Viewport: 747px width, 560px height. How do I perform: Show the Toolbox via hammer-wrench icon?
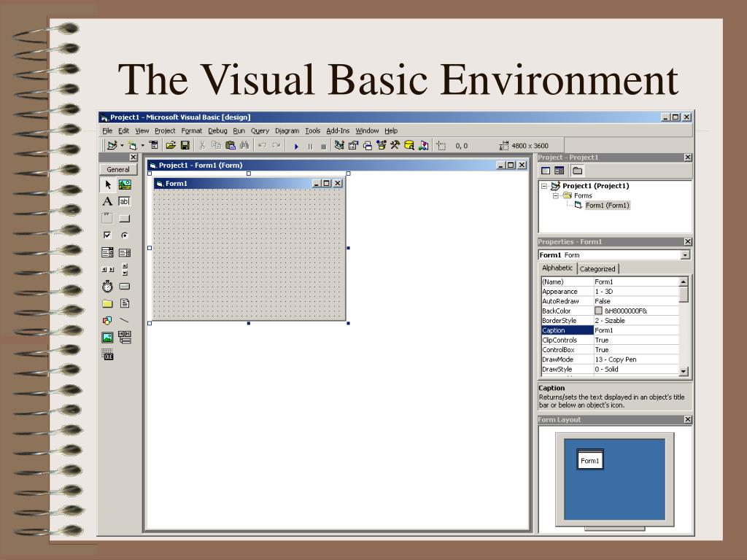click(x=395, y=145)
